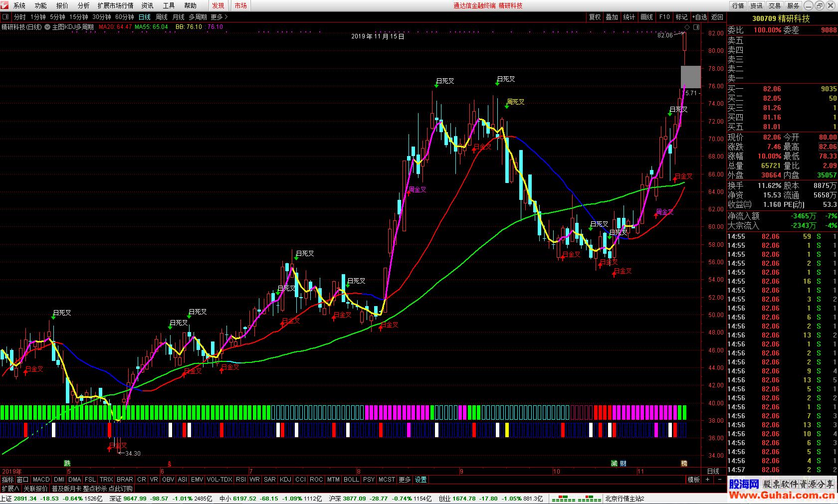Viewport: 838px width, 504px height.
Task: Select the 周线 weekly period
Action: tap(162, 17)
